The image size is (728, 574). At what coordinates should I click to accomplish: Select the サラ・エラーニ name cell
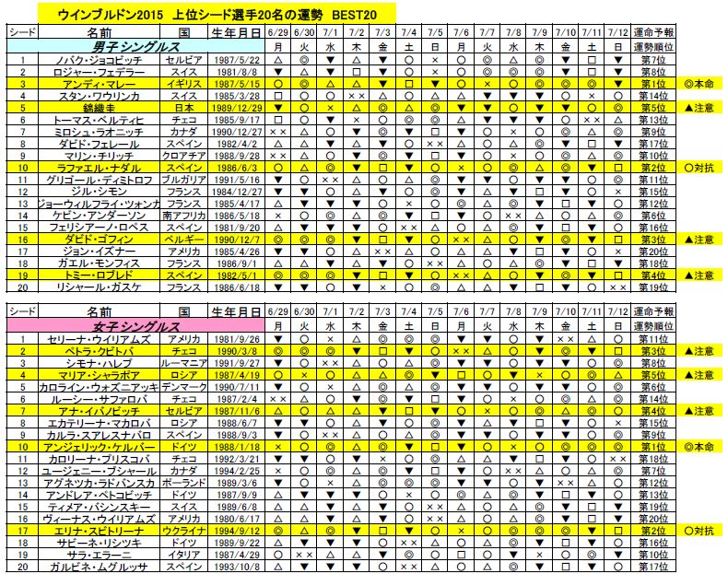click(100, 555)
